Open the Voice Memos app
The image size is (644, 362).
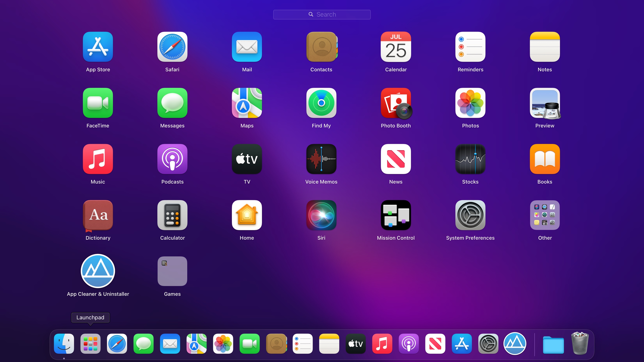pyautogui.click(x=321, y=159)
